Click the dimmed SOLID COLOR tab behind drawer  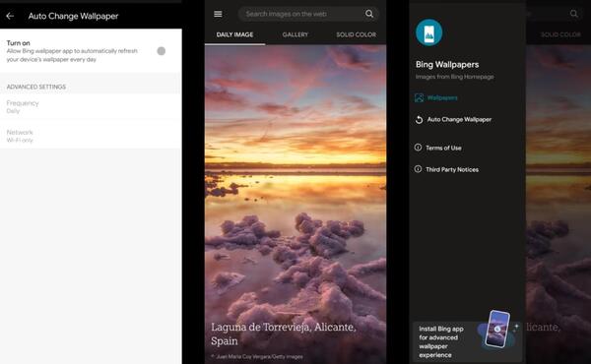click(560, 34)
